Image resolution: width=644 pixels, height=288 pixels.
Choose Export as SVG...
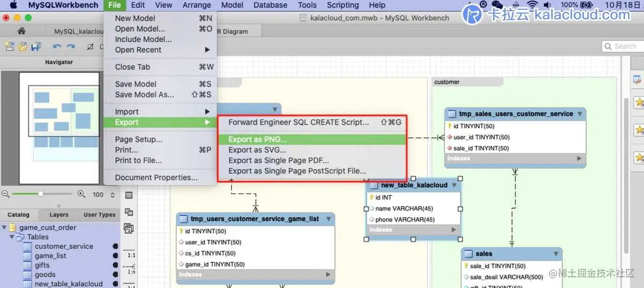point(312,150)
